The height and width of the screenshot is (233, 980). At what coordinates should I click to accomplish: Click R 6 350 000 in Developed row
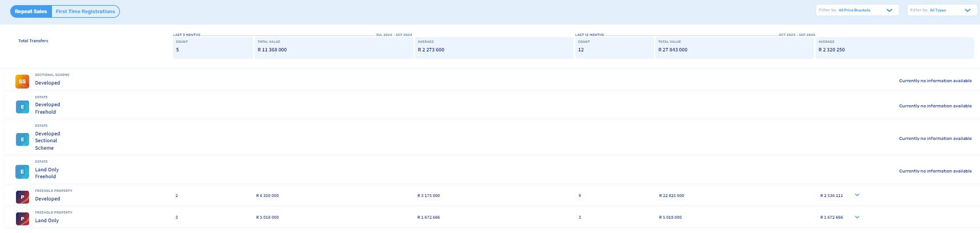pos(268,196)
